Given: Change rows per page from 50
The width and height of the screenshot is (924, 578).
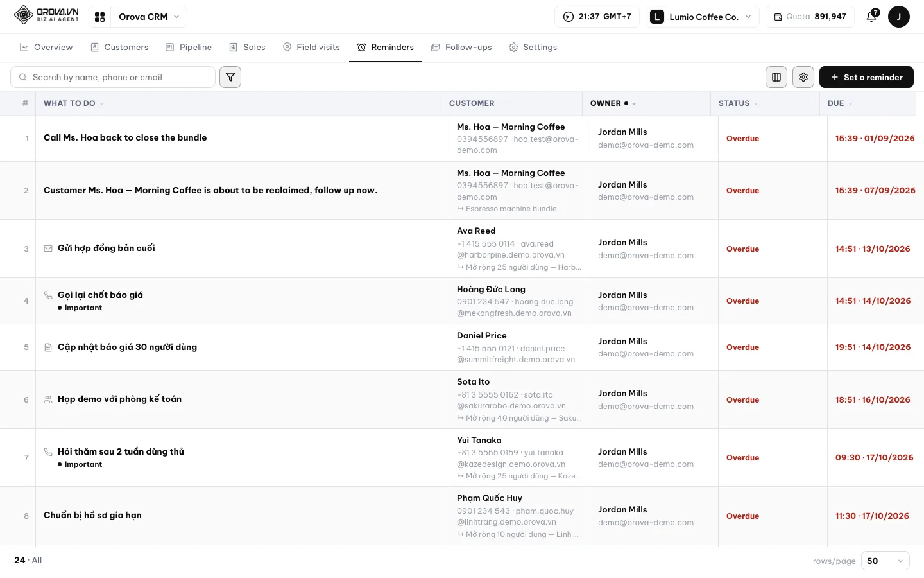Looking at the screenshot, I should [x=885, y=561].
